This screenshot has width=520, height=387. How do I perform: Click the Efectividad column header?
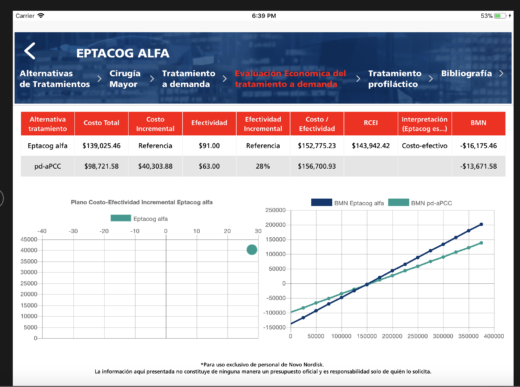(x=209, y=124)
